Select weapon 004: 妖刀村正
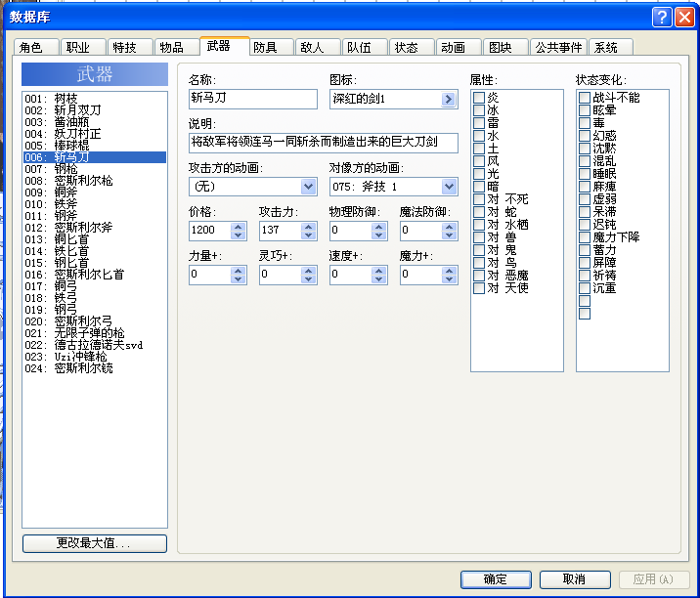700x598 pixels. 95,134
